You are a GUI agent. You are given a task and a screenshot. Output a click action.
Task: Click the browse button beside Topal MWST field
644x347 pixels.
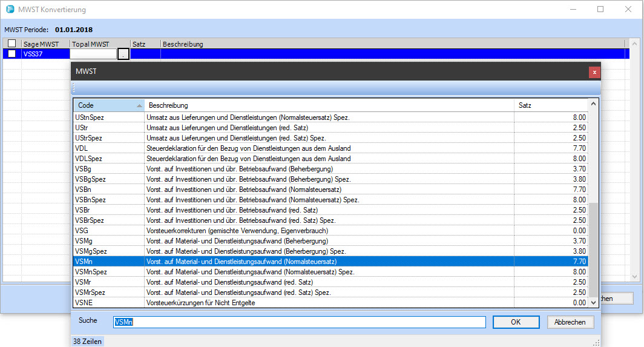pyautogui.click(x=123, y=54)
